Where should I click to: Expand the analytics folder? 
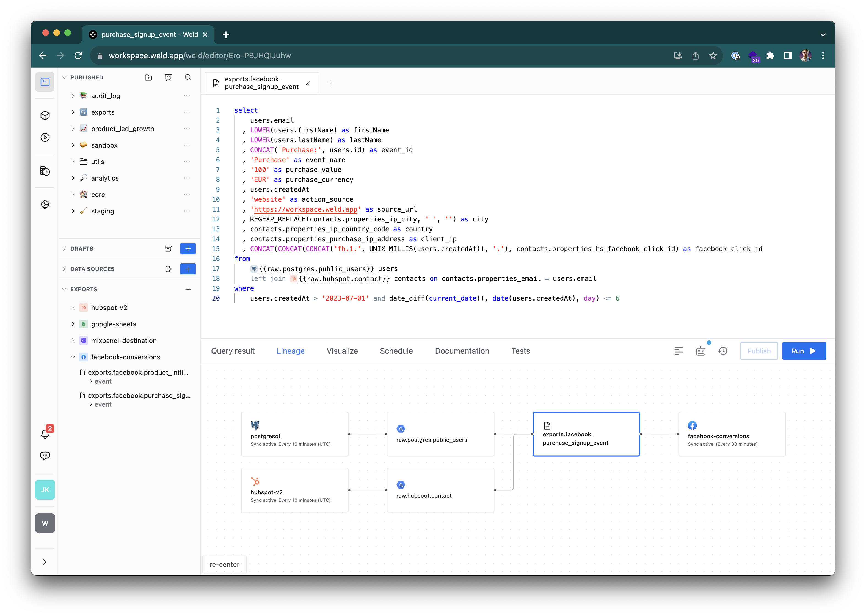[x=73, y=178]
